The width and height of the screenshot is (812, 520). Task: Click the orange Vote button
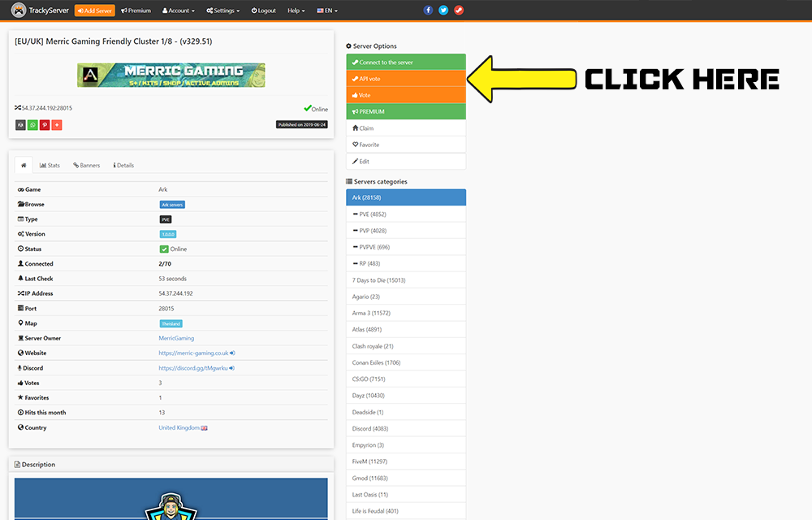406,95
